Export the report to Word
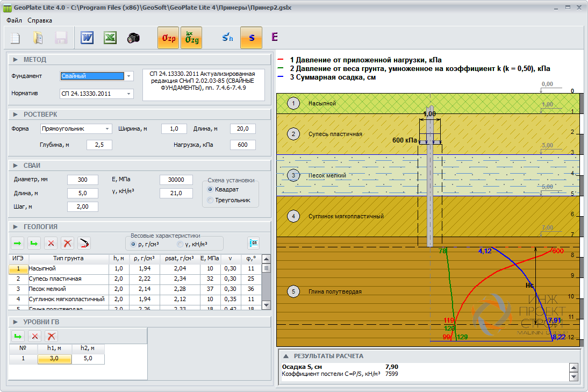 (x=87, y=38)
